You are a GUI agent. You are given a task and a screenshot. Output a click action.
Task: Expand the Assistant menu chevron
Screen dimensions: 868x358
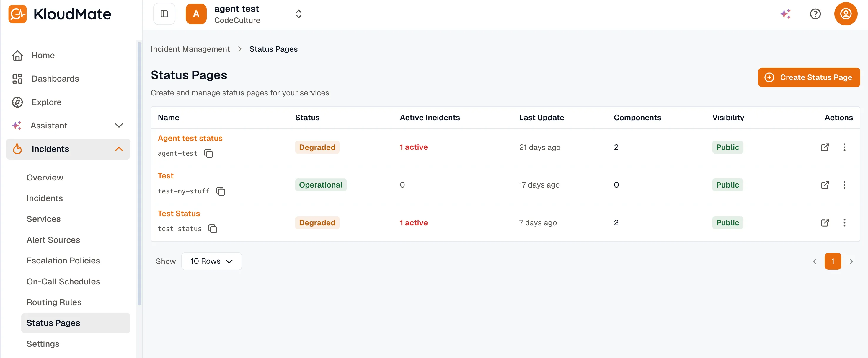(x=119, y=126)
